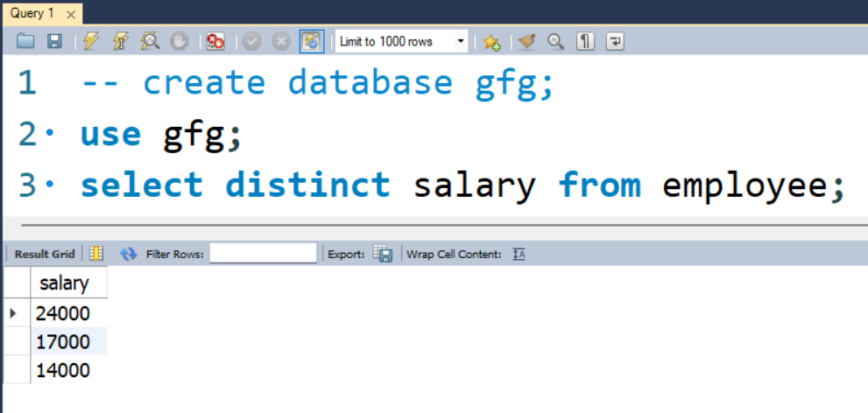
Task: Save snippet with star plus icon
Action: coord(491,42)
